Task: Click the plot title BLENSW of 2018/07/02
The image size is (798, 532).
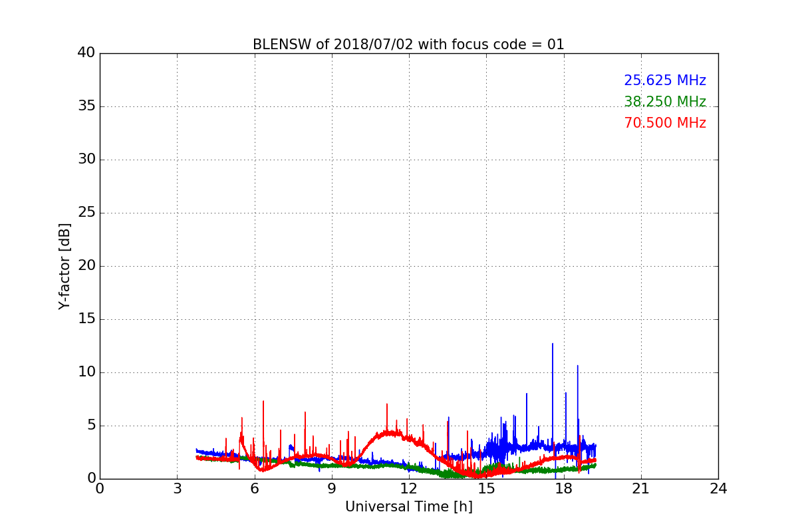Action: [408, 45]
